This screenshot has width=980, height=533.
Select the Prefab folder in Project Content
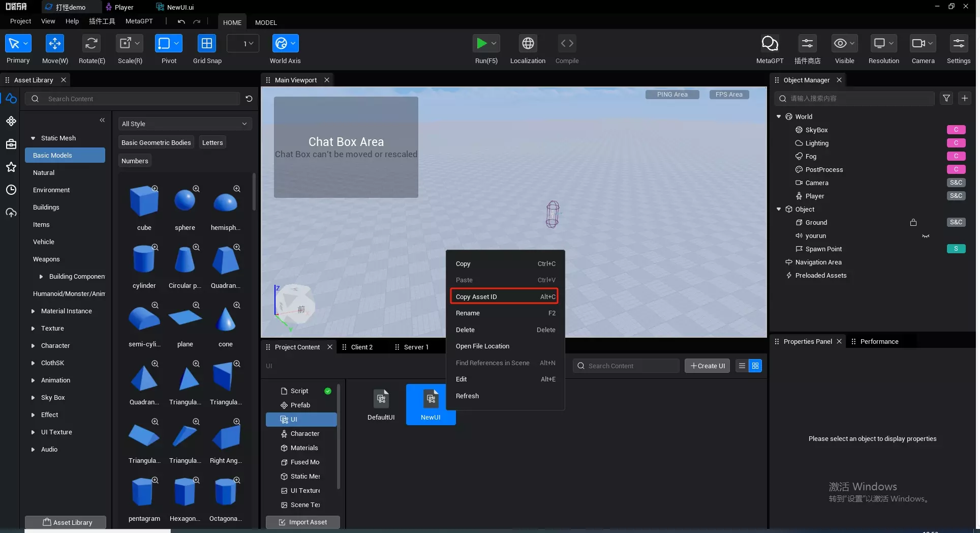[301, 405]
